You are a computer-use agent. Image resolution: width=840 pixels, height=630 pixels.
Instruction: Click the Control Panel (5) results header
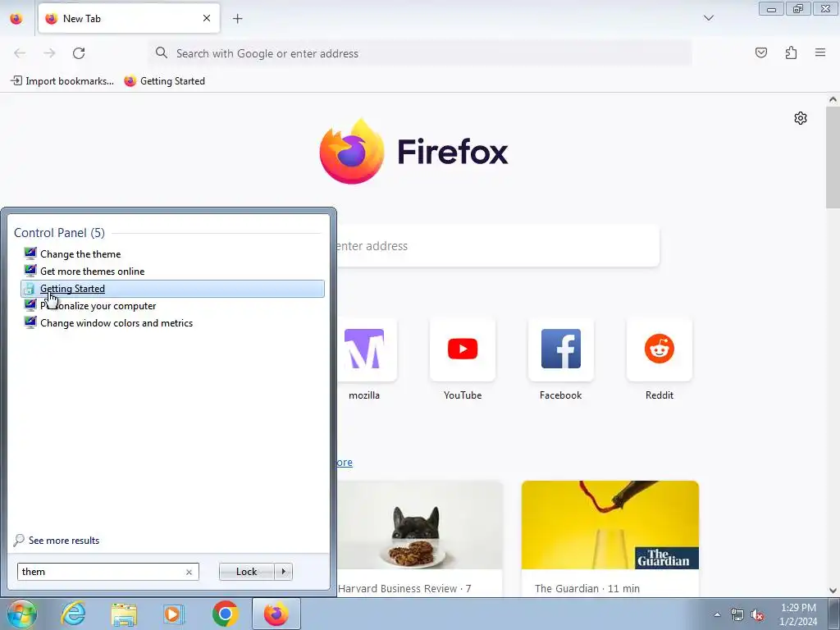pos(59,232)
